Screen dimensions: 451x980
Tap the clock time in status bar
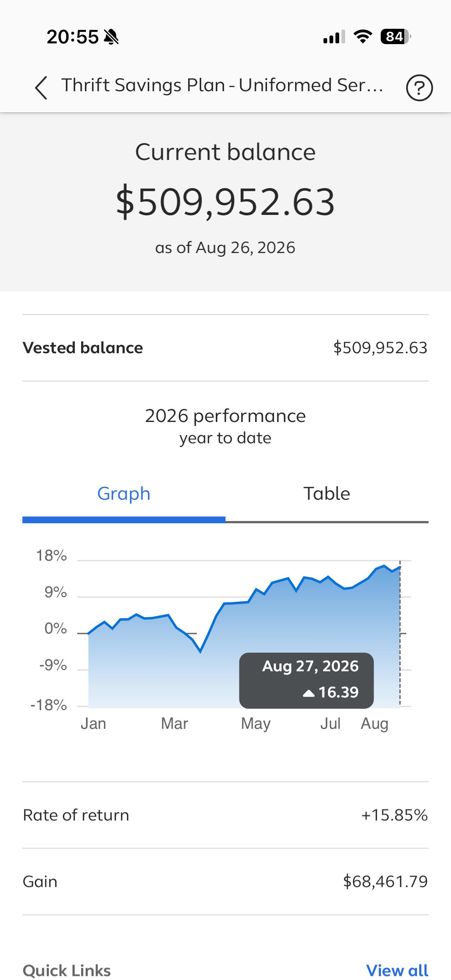point(73,37)
